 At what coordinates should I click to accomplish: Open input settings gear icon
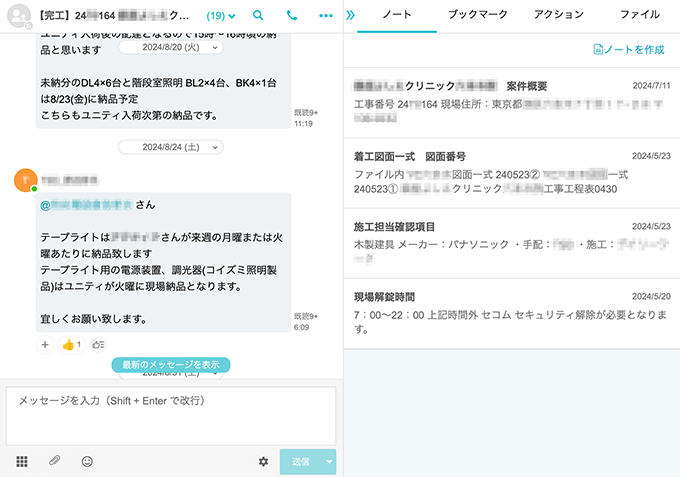pyautogui.click(x=263, y=461)
